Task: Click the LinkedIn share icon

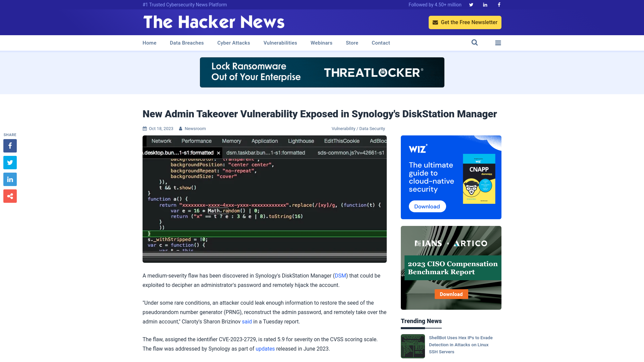Action: [10, 179]
